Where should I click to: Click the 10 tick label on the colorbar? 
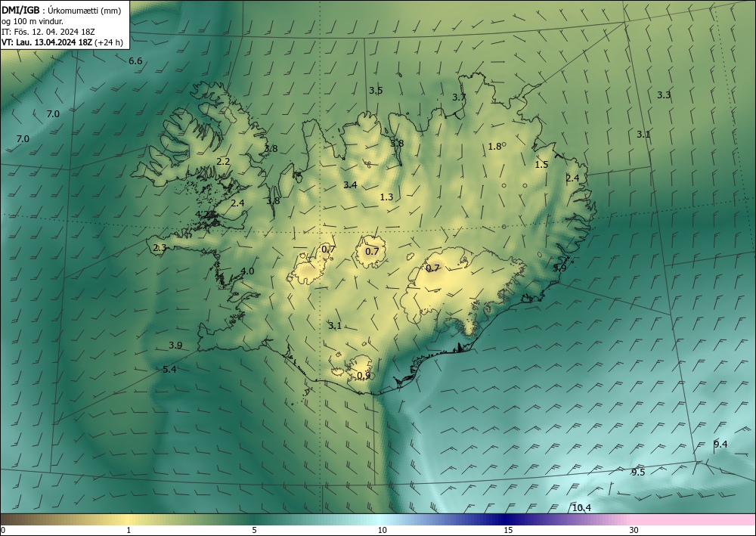(382, 530)
